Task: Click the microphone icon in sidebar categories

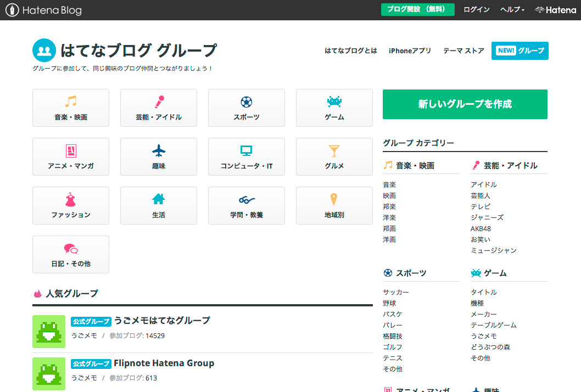Action: point(476,165)
